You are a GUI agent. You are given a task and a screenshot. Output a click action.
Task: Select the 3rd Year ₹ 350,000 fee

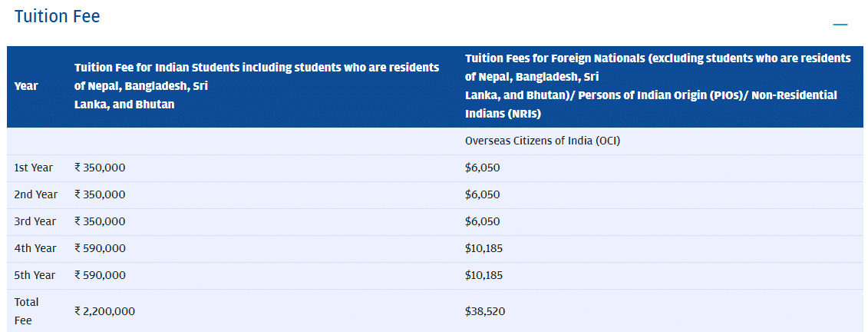point(100,221)
